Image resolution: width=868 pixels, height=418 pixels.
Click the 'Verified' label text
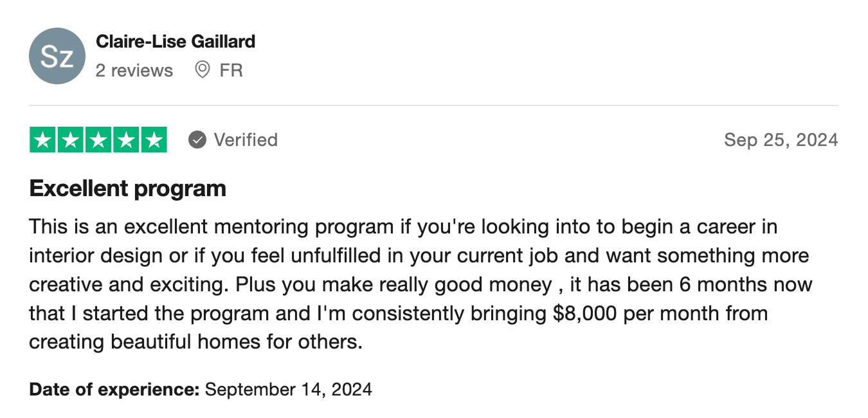(x=246, y=140)
